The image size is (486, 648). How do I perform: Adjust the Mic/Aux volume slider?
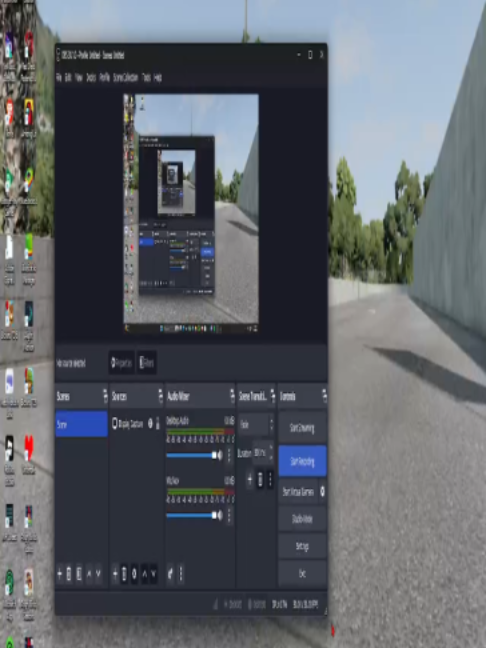pos(191,515)
